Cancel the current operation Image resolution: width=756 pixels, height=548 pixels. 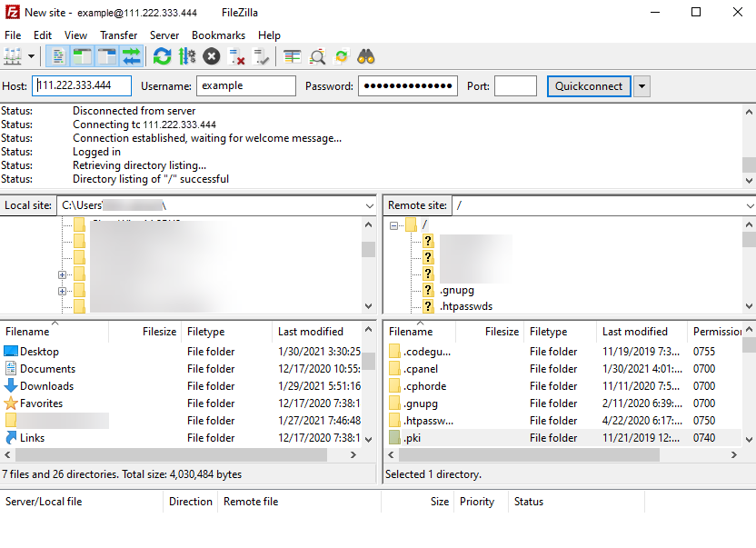point(210,56)
